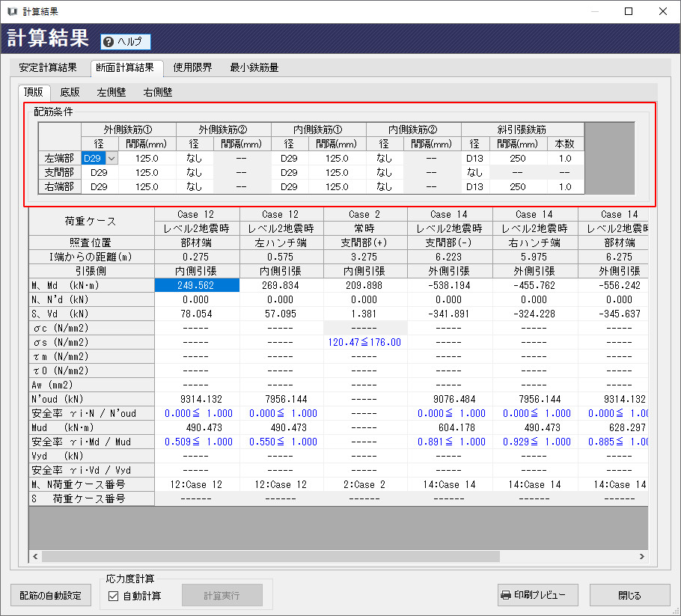Click Md value 209.898

[x=365, y=285]
